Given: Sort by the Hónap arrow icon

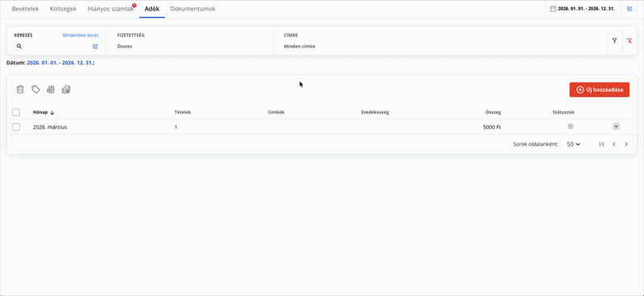Looking at the screenshot, I should click(x=52, y=113).
